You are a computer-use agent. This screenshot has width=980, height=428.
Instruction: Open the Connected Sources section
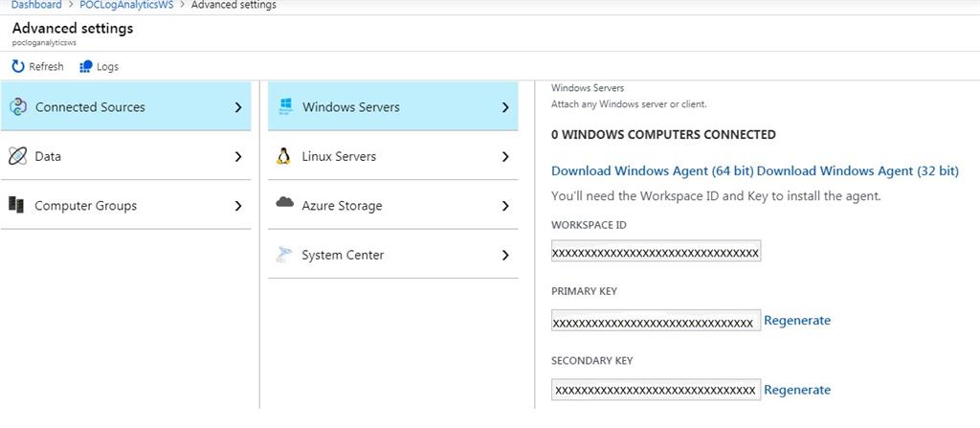pyautogui.click(x=125, y=106)
